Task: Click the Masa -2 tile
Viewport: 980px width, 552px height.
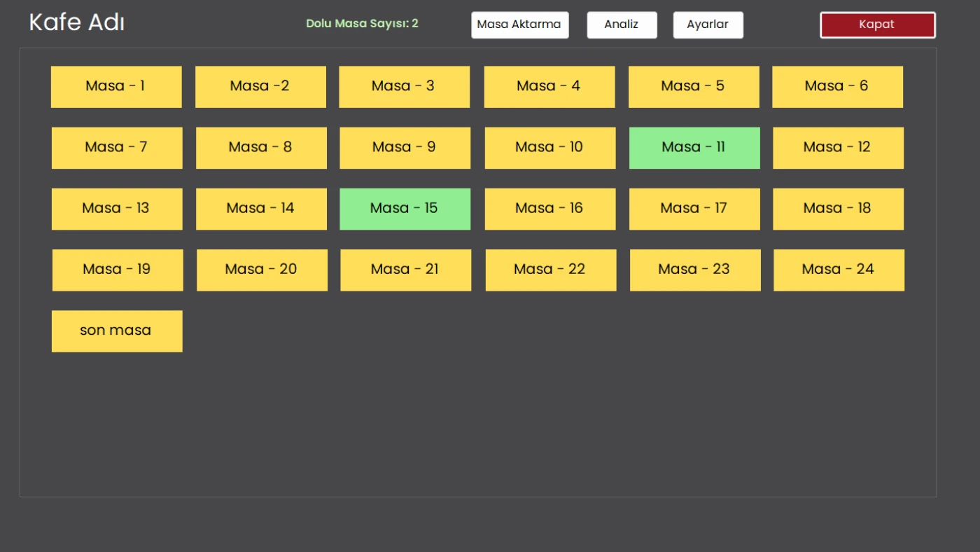Action: click(x=260, y=87)
